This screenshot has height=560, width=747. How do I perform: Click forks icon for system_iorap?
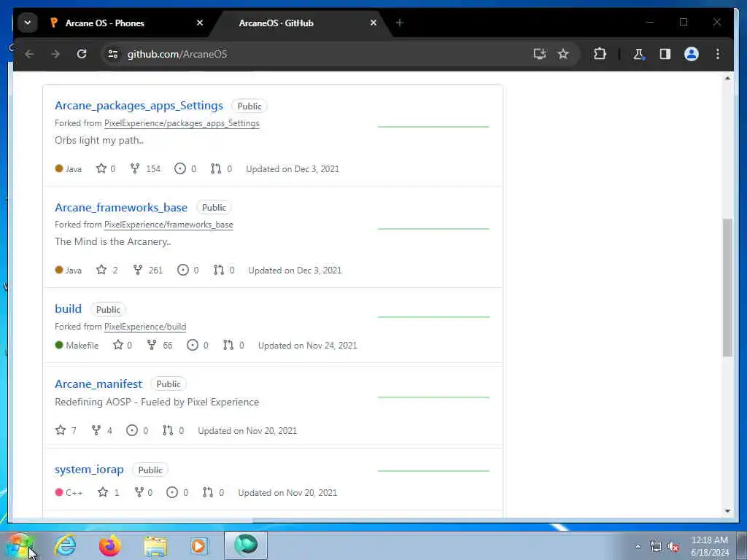click(139, 492)
